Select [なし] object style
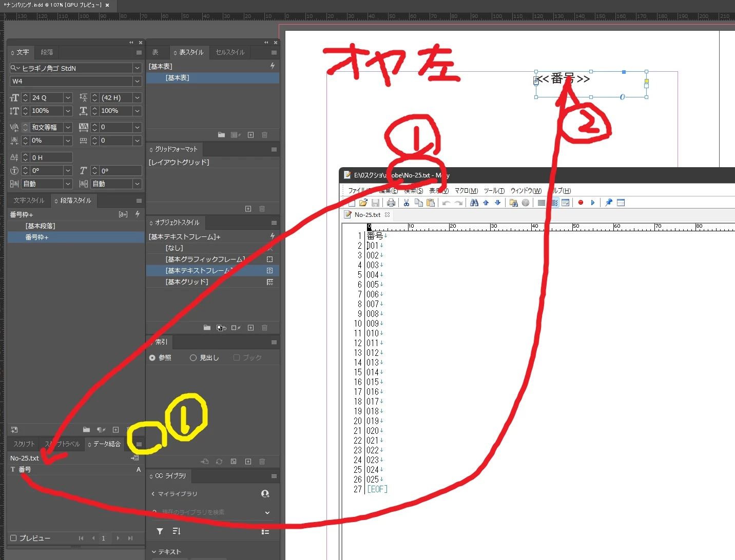 tap(212, 248)
